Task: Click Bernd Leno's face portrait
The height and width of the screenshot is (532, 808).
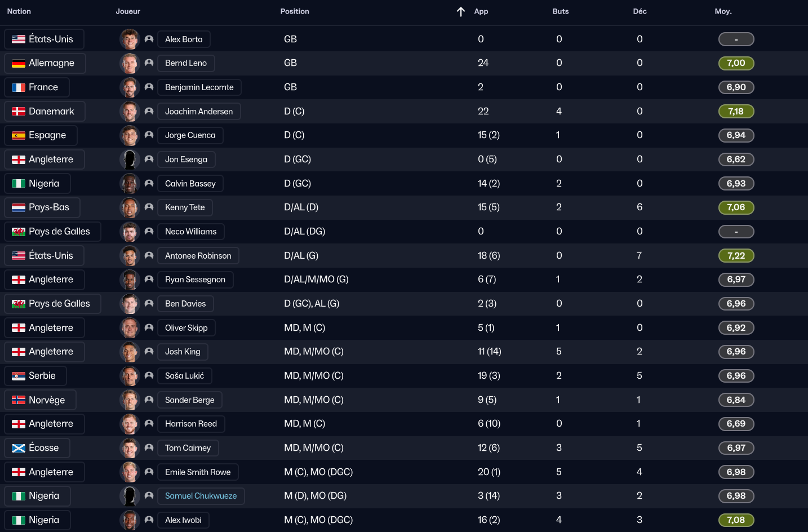Action: click(x=130, y=63)
